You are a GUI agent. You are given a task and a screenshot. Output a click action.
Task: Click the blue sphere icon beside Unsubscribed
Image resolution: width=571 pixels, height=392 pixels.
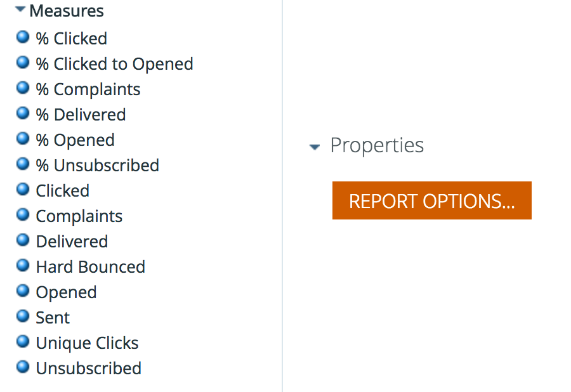pyautogui.click(x=23, y=367)
